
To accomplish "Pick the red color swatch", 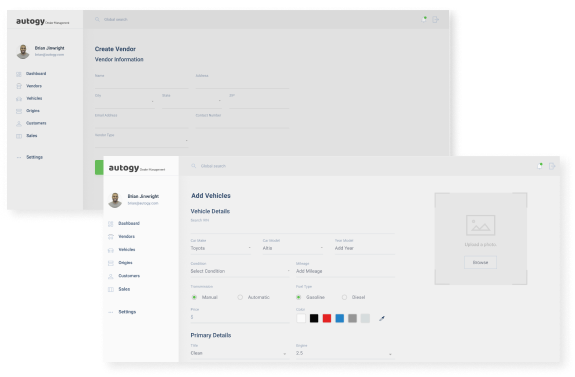I will pyautogui.click(x=327, y=318).
